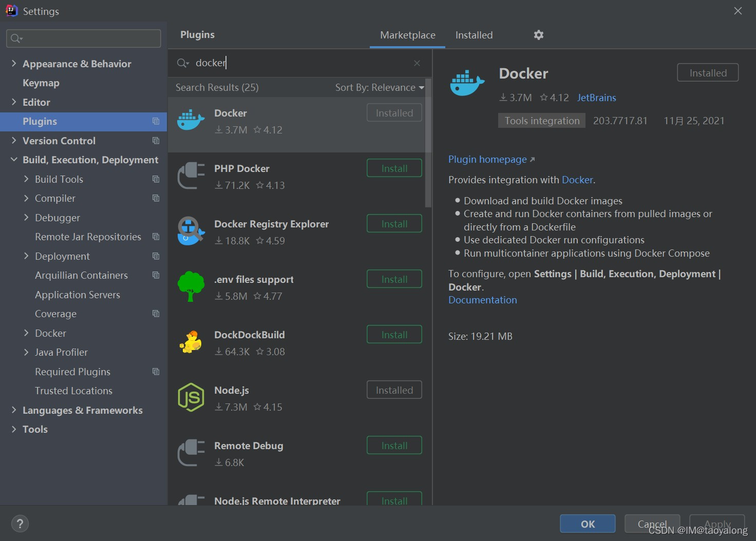This screenshot has height=541, width=756.
Task: Click OK to confirm settings
Action: (588, 524)
